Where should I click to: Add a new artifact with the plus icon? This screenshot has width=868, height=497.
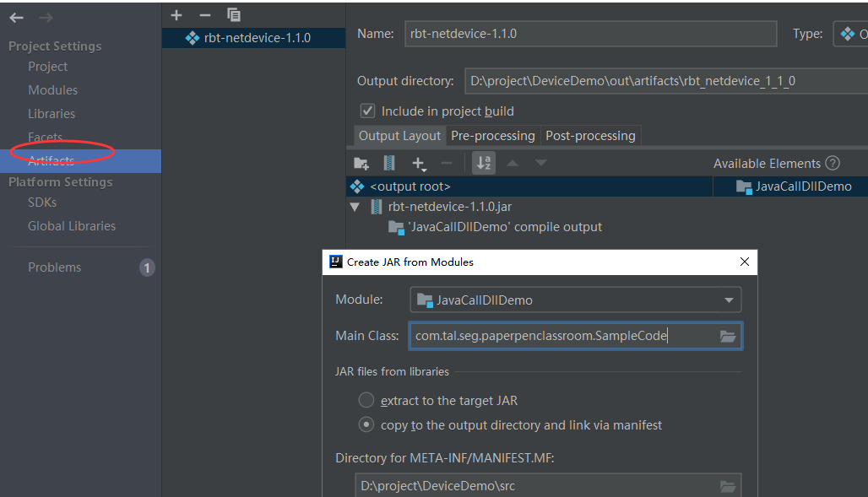point(176,15)
